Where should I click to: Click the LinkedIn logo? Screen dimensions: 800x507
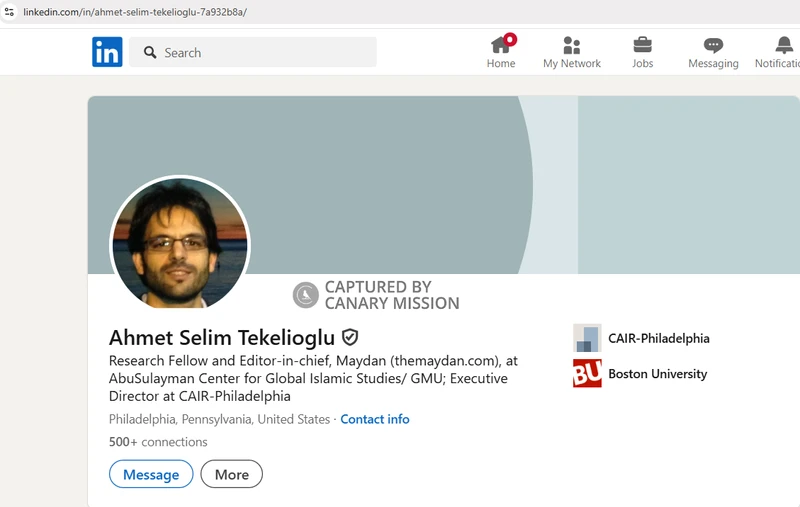click(x=107, y=52)
